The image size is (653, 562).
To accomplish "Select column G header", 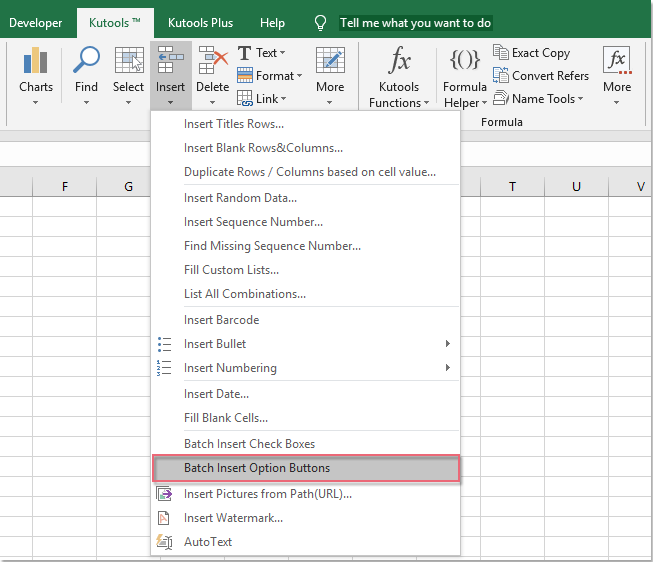I will click(128, 187).
